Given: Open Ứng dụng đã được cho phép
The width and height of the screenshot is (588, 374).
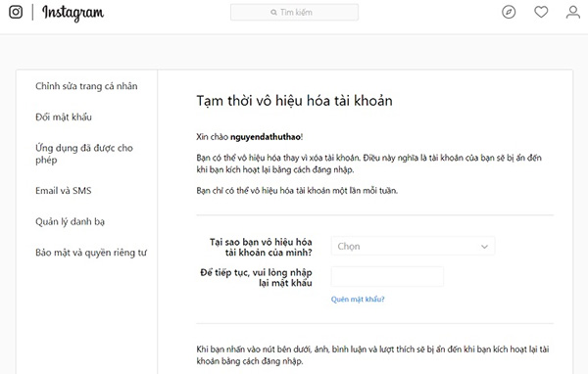Looking at the screenshot, I should [x=84, y=154].
